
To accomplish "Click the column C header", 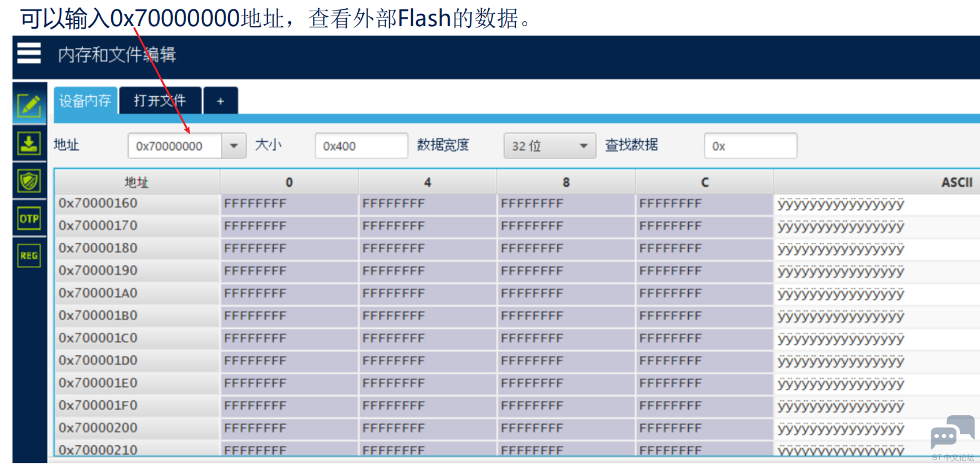I will [705, 182].
